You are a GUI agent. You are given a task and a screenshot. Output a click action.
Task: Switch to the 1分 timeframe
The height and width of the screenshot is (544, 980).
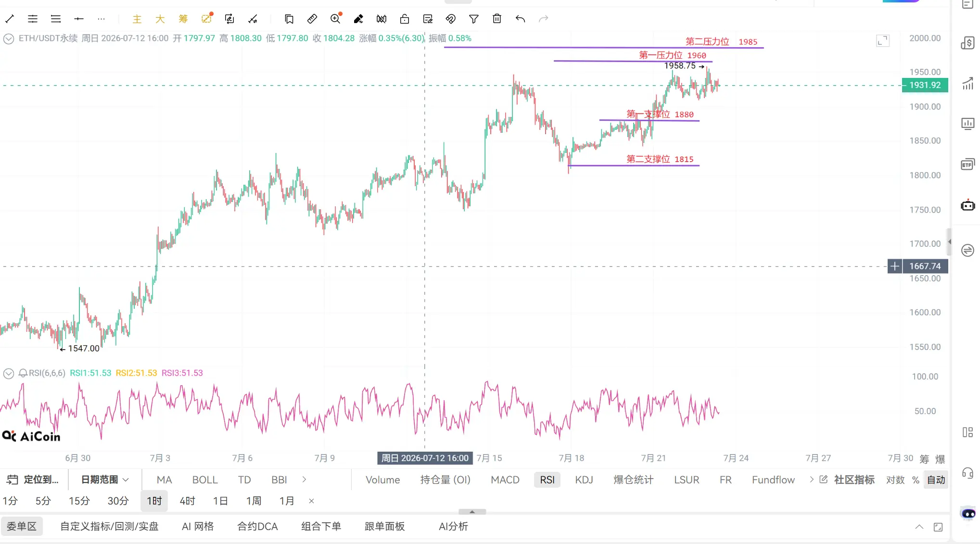tap(10, 501)
